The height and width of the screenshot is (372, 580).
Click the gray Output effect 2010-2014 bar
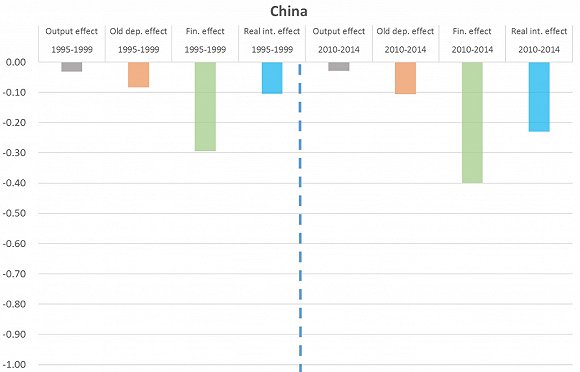coord(339,67)
